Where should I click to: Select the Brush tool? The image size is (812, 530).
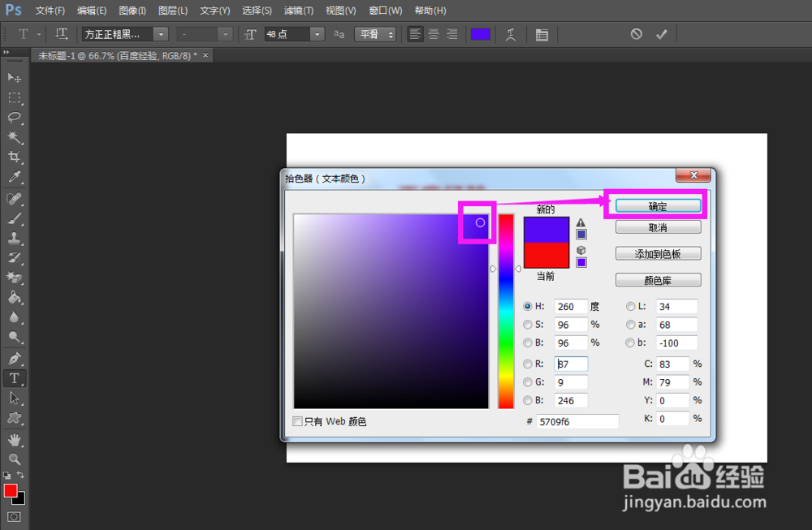[x=14, y=218]
